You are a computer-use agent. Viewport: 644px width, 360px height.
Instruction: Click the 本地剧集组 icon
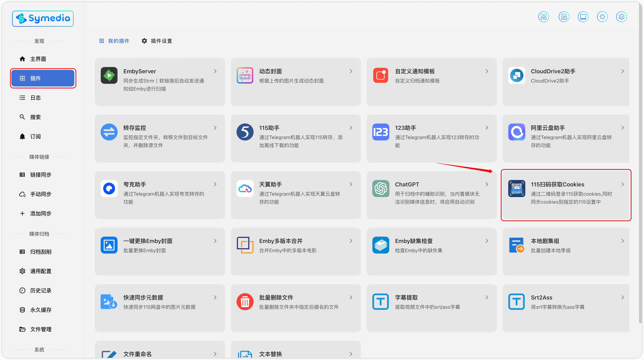point(517,245)
